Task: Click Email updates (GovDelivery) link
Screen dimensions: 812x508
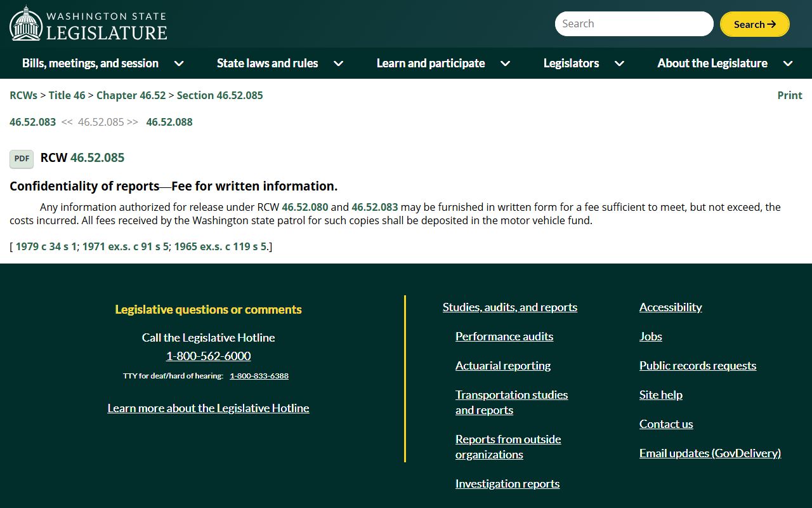Action: pyautogui.click(x=710, y=453)
